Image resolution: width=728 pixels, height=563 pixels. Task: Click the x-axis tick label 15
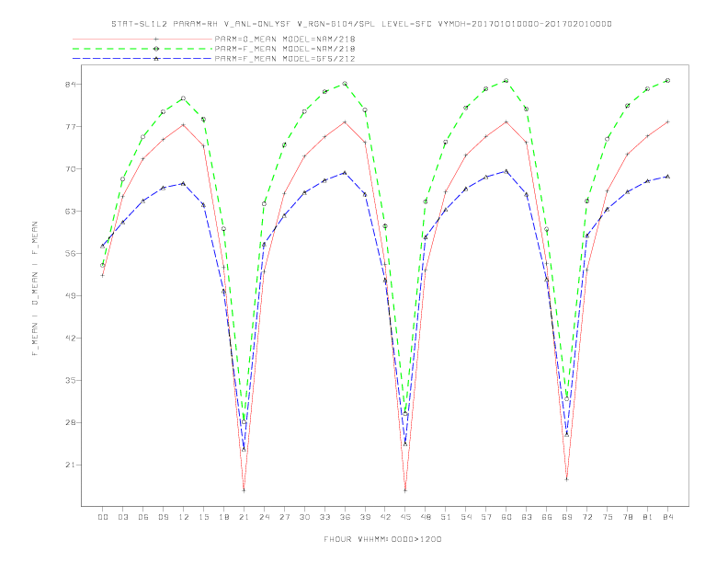[x=204, y=517]
